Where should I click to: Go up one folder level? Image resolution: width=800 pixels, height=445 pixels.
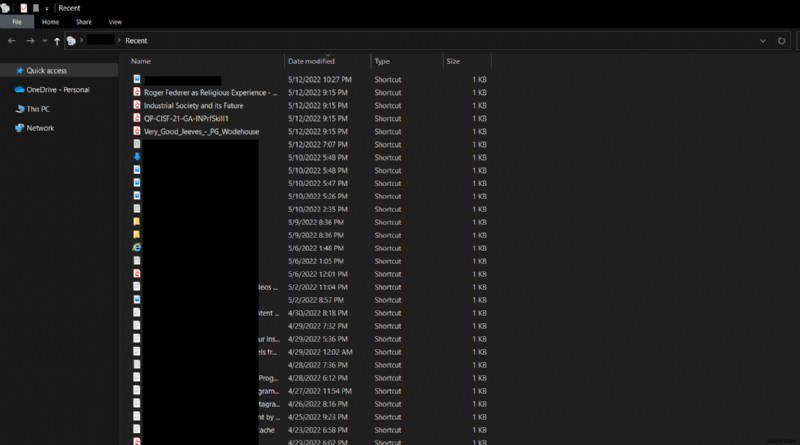pyautogui.click(x=57, y=41)
